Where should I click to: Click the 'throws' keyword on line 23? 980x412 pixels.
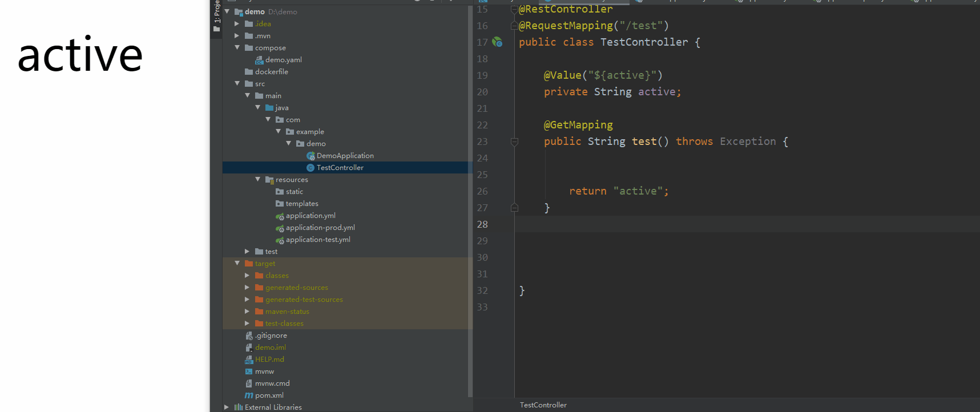[695, 142]
